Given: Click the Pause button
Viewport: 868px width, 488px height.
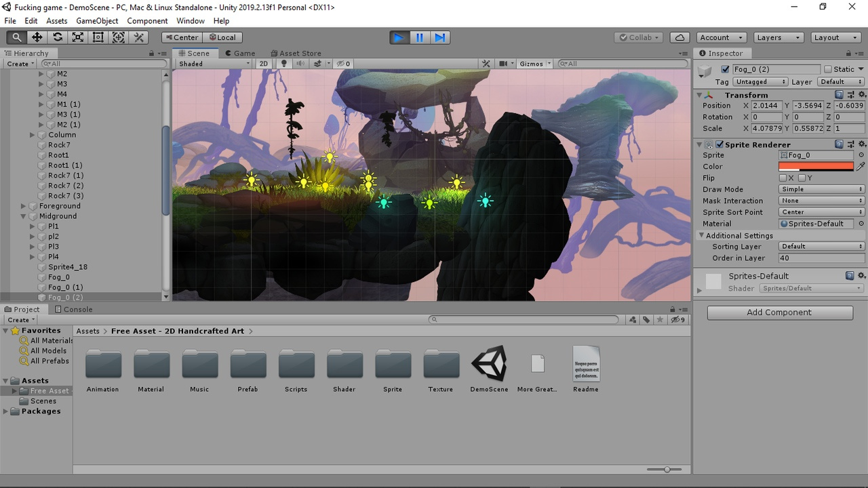Looking at the screenshot, I should click(x=419, y=37).
